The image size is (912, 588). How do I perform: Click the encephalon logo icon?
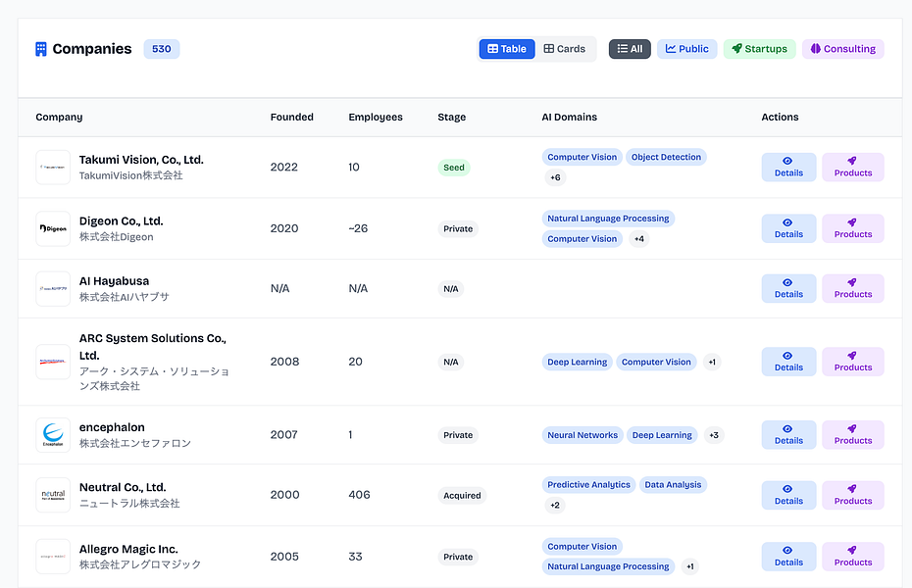tap(53, 435)
